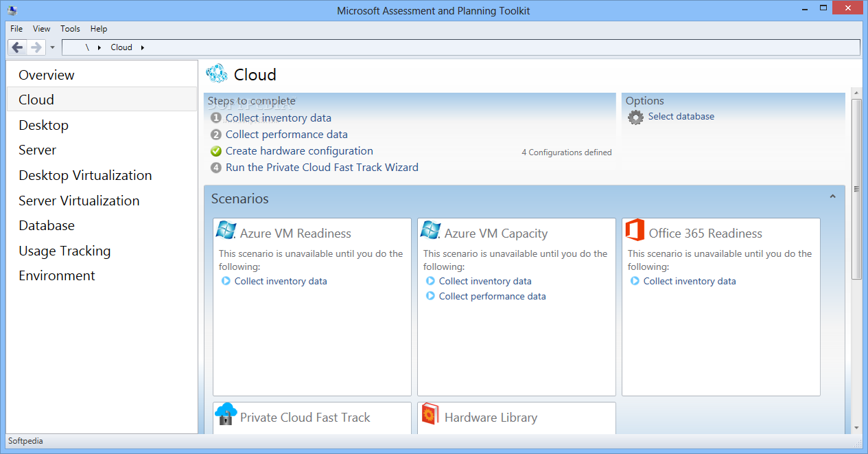Collect performance data from Azure VM Capacity tile
Image resolution: width=868 pixels, height=454 pixels.
click(493, 297)
